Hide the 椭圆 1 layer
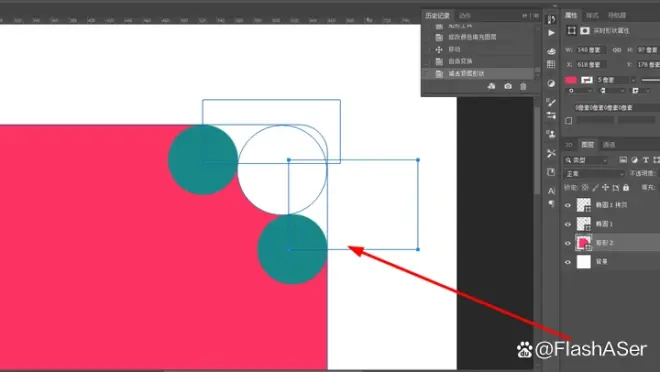The width and height of the screenshot is (660, 372). (568, 224)
